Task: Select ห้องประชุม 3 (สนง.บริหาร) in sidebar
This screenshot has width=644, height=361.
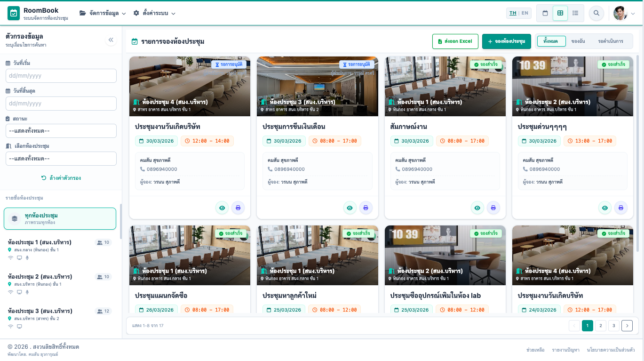Action: coord(60,319)
